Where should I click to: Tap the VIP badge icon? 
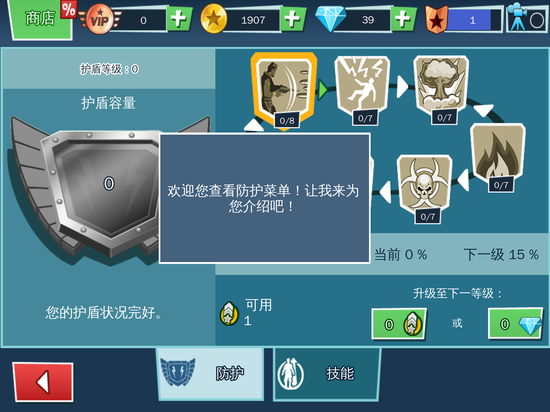tap(100, 19)
